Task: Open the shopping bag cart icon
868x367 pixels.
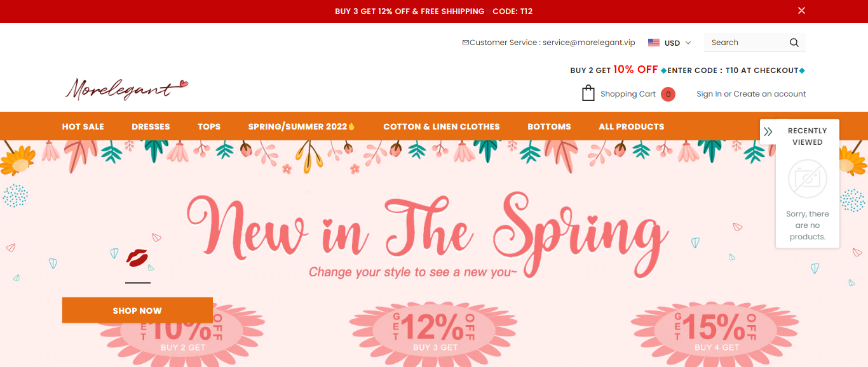Action: point(588,93)
